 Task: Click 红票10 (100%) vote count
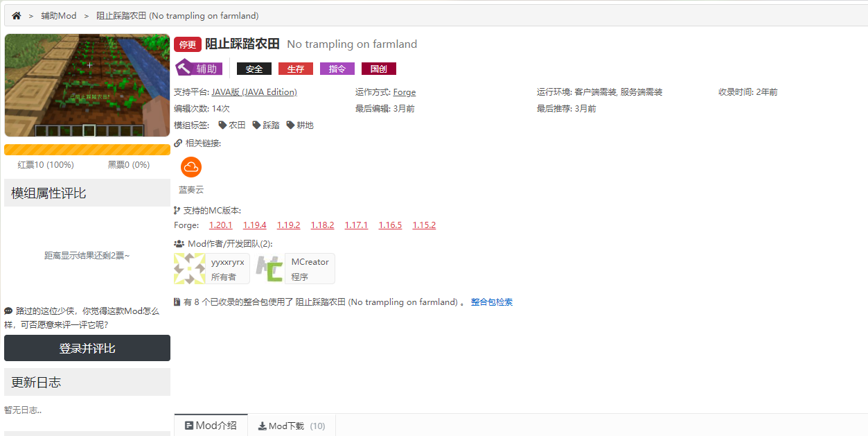pos(46,165)
